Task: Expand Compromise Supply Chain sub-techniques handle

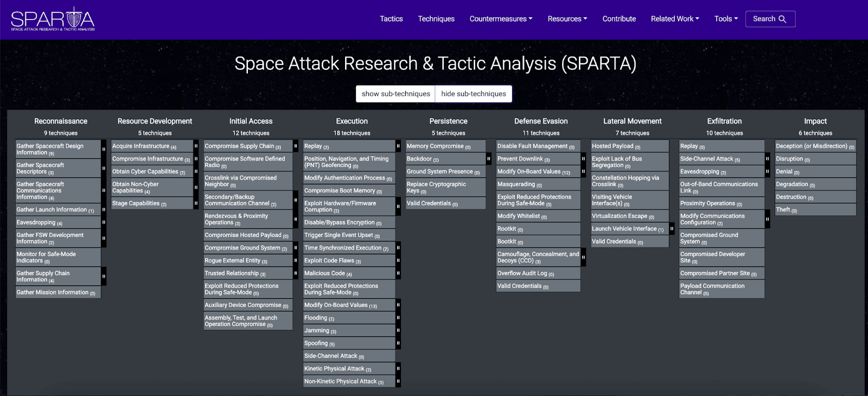Action: (296, 146)
